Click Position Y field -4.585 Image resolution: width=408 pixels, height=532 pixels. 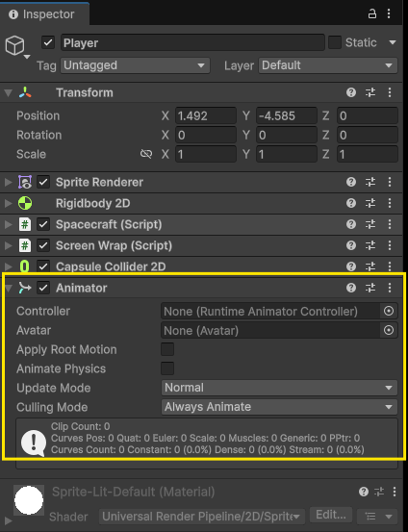pos(287,115)
